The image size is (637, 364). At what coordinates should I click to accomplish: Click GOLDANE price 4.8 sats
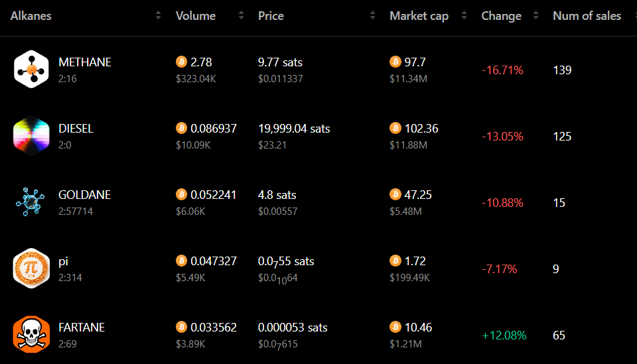[277, 195]
